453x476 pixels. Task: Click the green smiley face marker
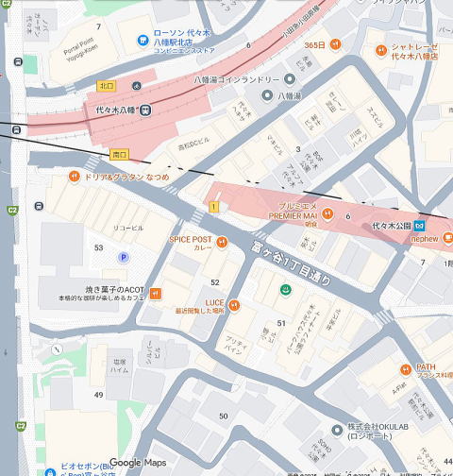click(x=285, y=290)
